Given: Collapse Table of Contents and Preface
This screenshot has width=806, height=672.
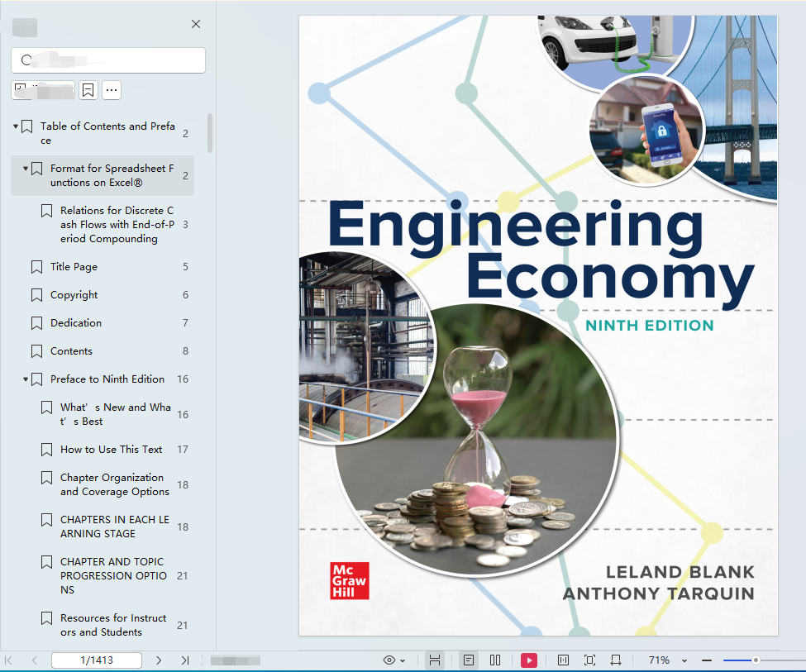Looking at the screenshot, I should pos(16,126).
